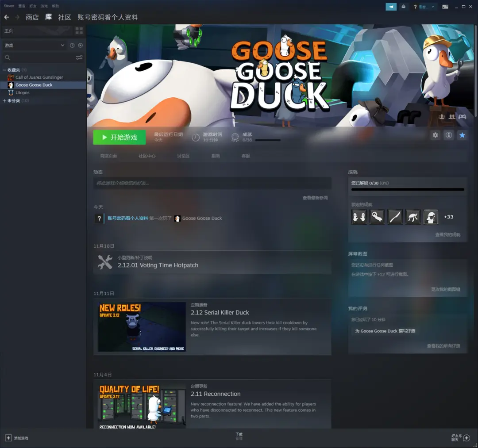This screenshot has height=448, width=478.
Task: Open the 2.11 Reconnection news thumbnail
Action: (x=142, y=406)
